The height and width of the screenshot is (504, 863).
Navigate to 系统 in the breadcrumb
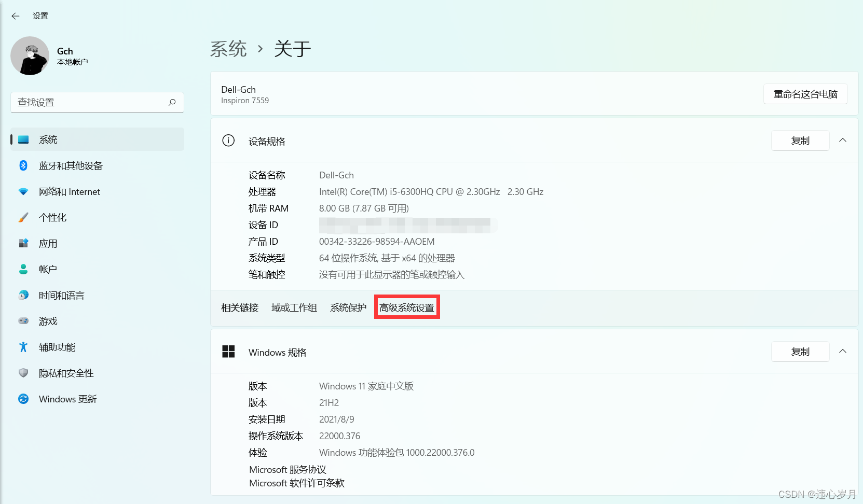(x=228, y=49)
